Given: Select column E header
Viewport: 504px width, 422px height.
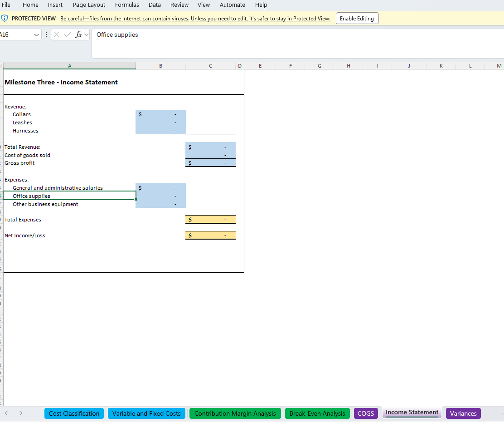Looking at the screenshot, I should pos(260,66).
